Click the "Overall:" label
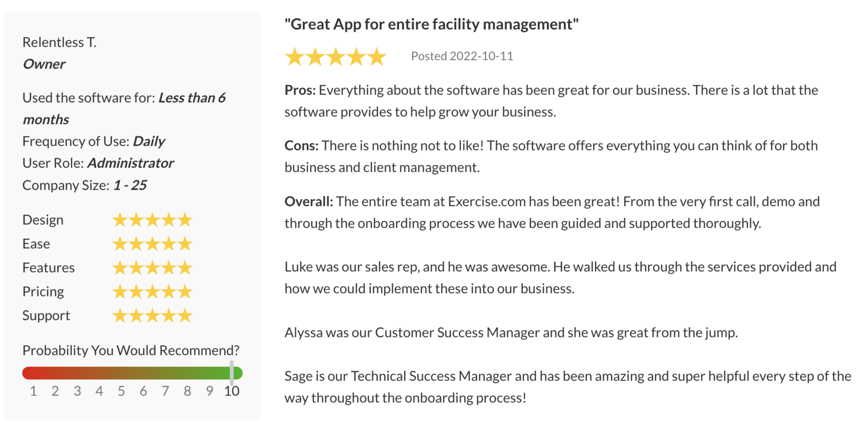 point(308,202)
